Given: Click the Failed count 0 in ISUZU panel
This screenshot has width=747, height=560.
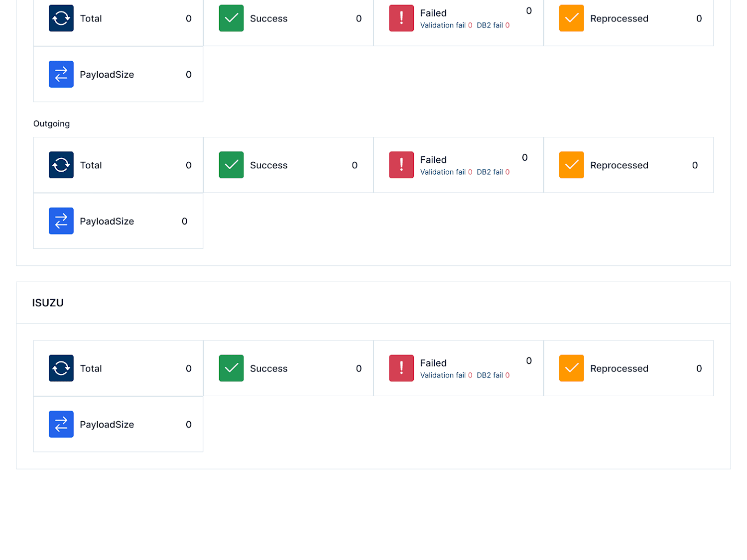Looking at the screenshot, I should tap(529, 360).
